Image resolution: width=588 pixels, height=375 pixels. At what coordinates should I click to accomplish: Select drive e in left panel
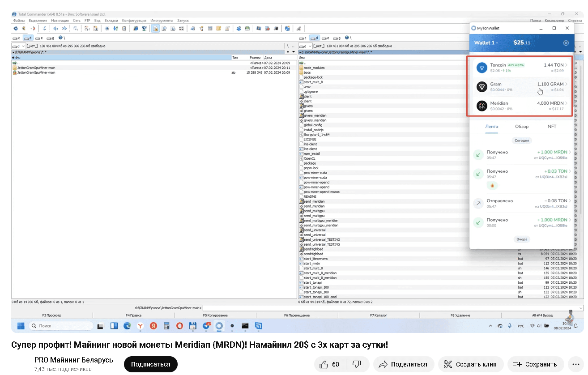pyautogui.click(x=39, y=38)
